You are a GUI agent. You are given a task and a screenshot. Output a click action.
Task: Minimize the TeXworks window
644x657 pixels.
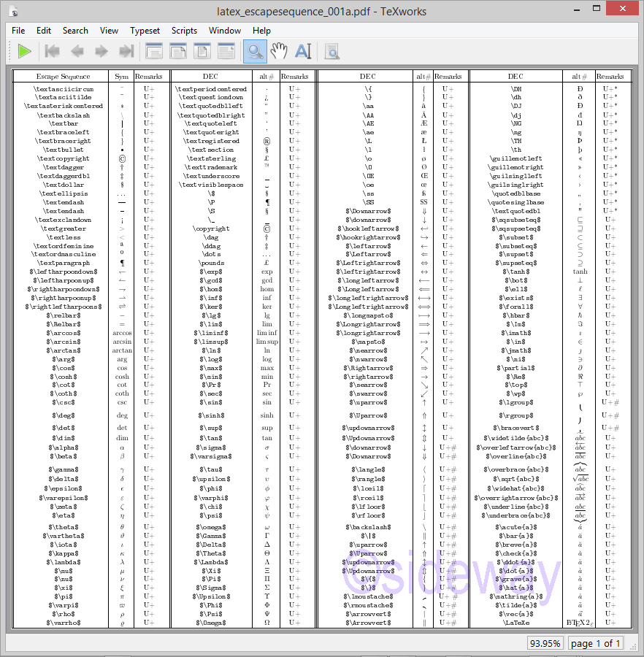point(577,9)
